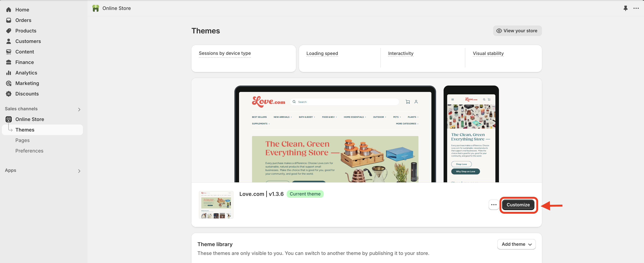Expand the Apps section chevron
The image size is (644, 263).
click(x=79, y=171)
